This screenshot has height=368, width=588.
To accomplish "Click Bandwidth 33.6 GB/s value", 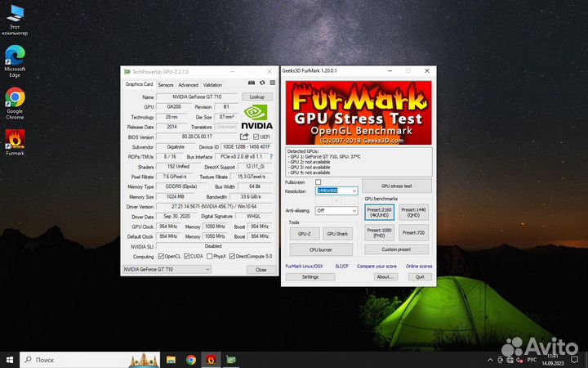I will (x=251, y=196).
